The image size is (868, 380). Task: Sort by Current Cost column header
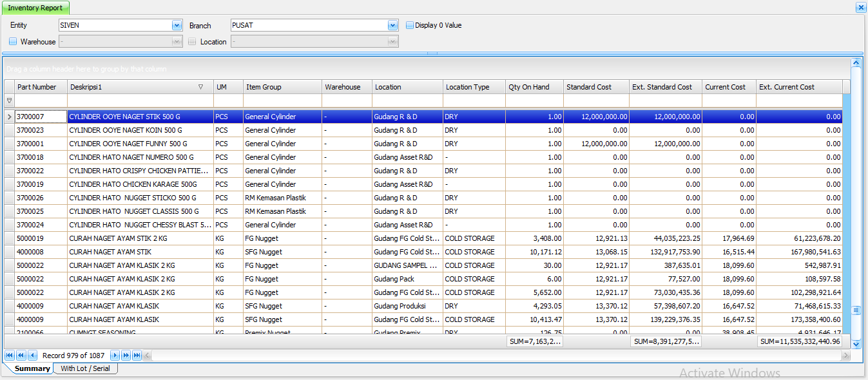(x=729, y=87)
